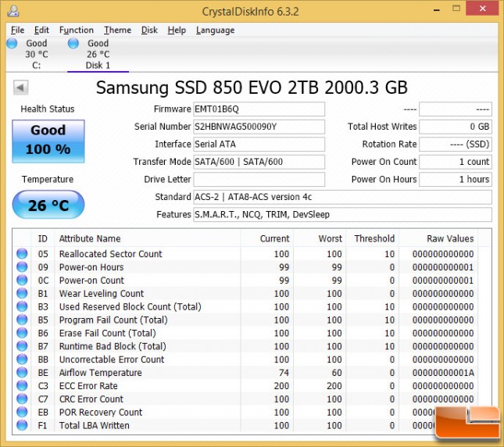The image size is (504, 447).
Task: Click the C: drive blue status orb
Action: point(12,43)
